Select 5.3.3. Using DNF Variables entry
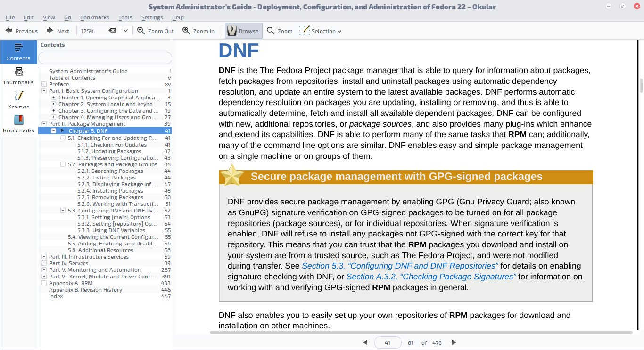Screen dimensions: 644x350 click(111, 230)
